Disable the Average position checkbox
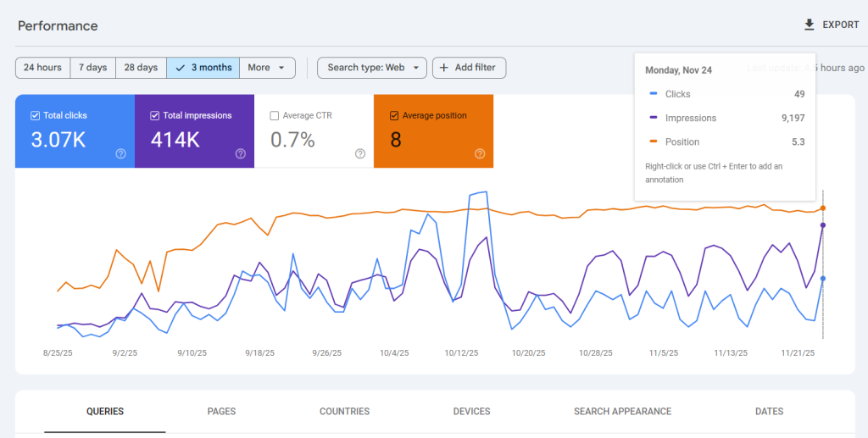Image resolution: width=868 pixels, height=438 pixels. 394,116
